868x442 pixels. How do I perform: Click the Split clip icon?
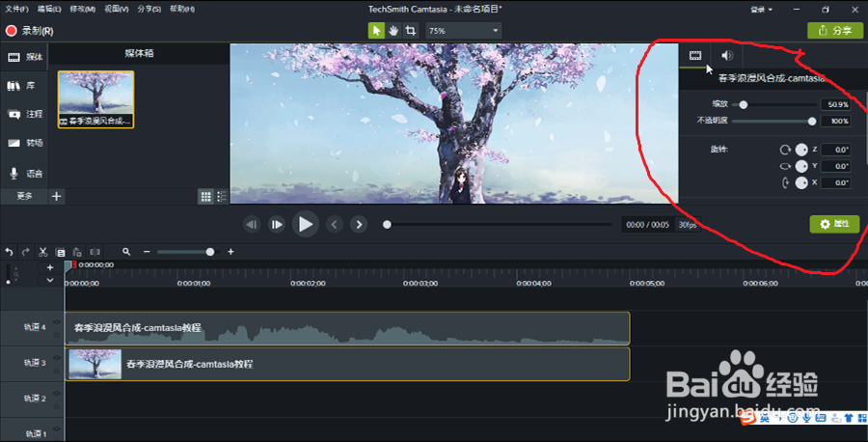[x=95, y=252]
